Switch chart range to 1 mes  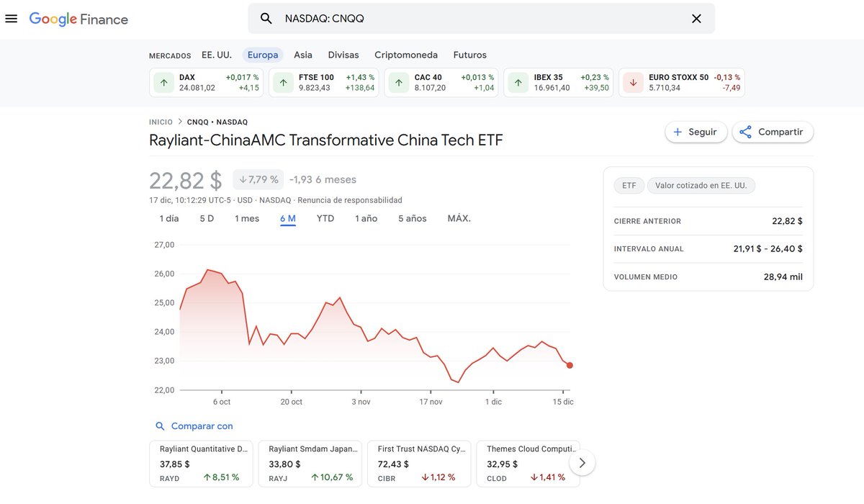[247, 218]
